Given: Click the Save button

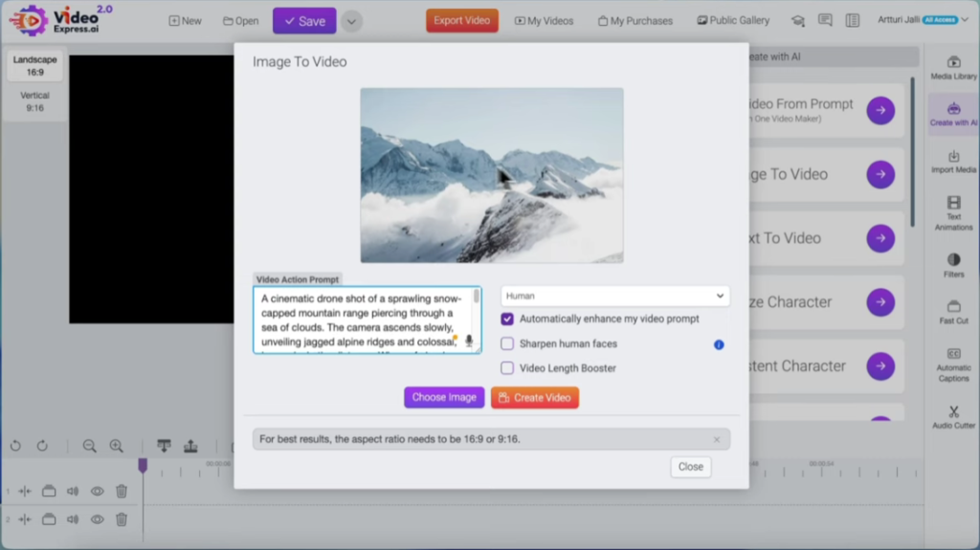Looking at the screenshot, I should (x=304, y=21).
